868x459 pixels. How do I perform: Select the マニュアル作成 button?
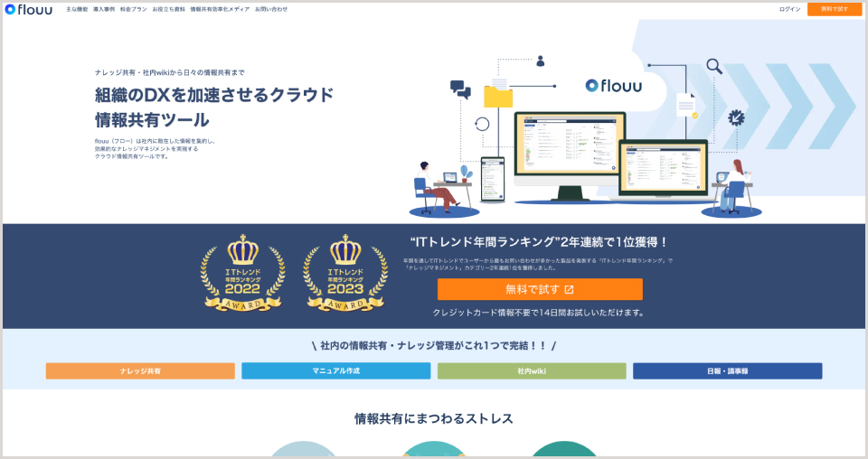click(336, 371)
